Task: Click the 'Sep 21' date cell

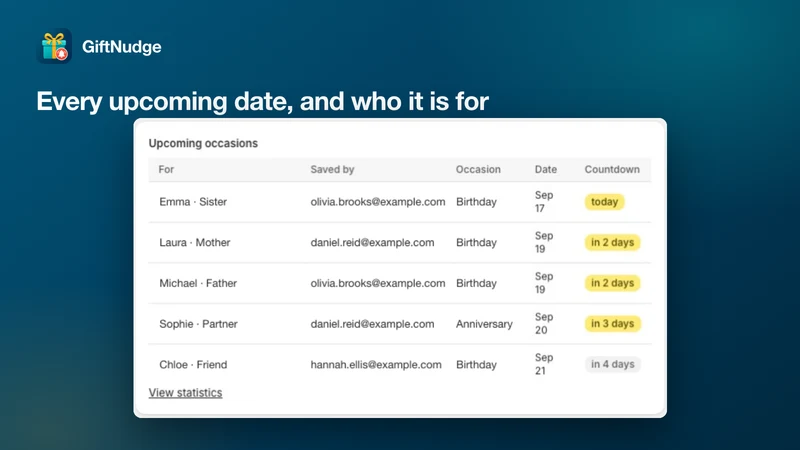Action: click(x=544, y=364)
